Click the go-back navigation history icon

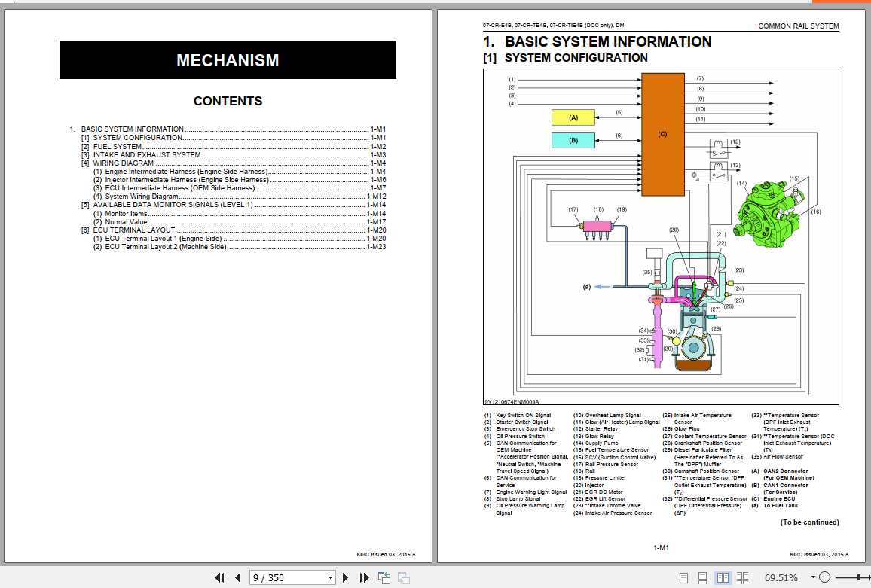383,577
